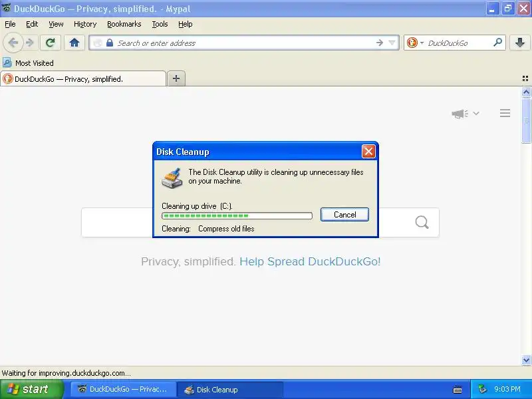Click "Compress old files" status text
This screenshot has height=399, width=532.
(x=226, y=229)
